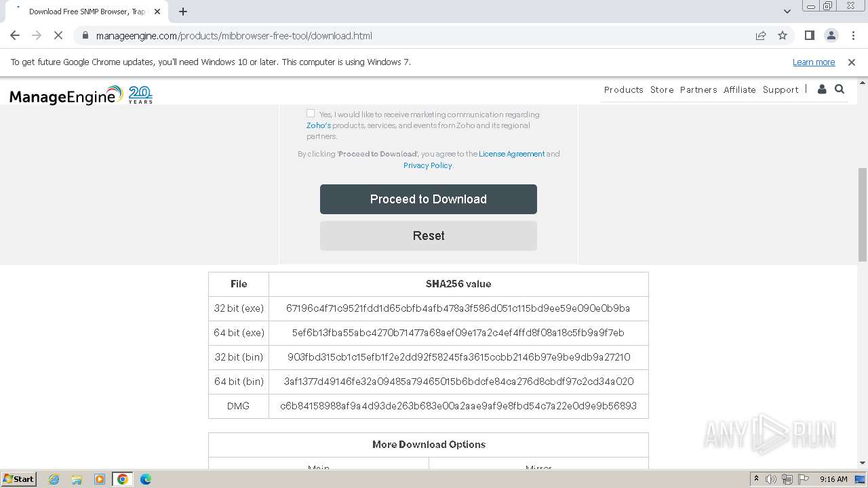Viewport: 868px width, 488px height.
Task: Open the Affiliate menu item
Action: (x=739, y=89)
